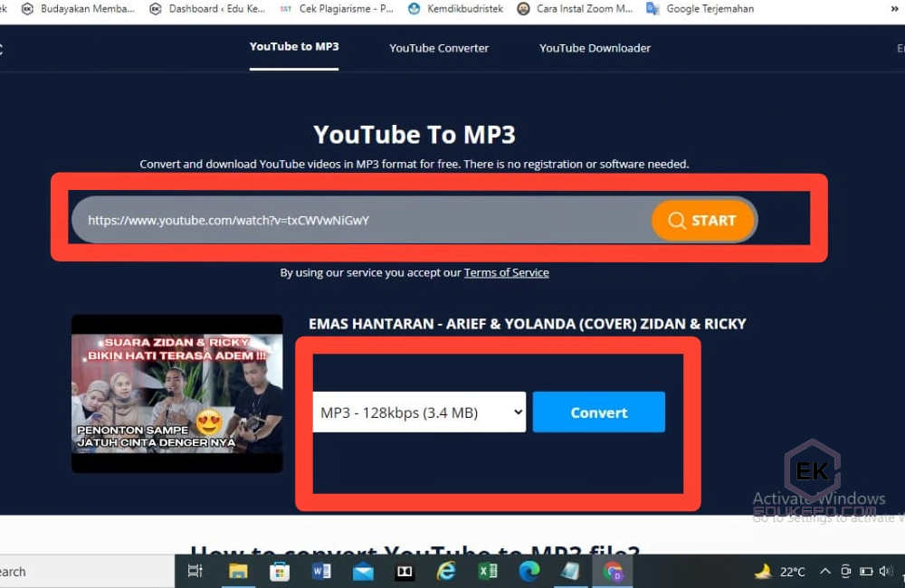This screenshot has width=905, height=588.
Task: Expand the MP3 128kbps format dropdown
Action: [419, 412]
